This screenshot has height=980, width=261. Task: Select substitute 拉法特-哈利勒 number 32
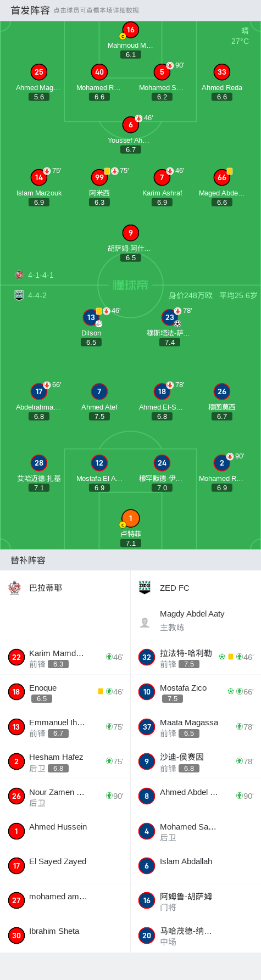tap(147, 657)
